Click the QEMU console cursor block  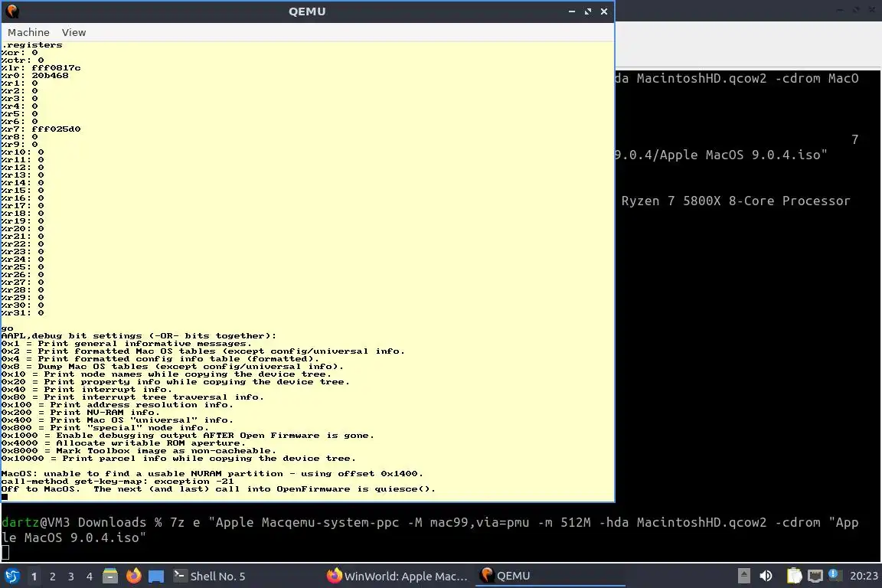5,496
